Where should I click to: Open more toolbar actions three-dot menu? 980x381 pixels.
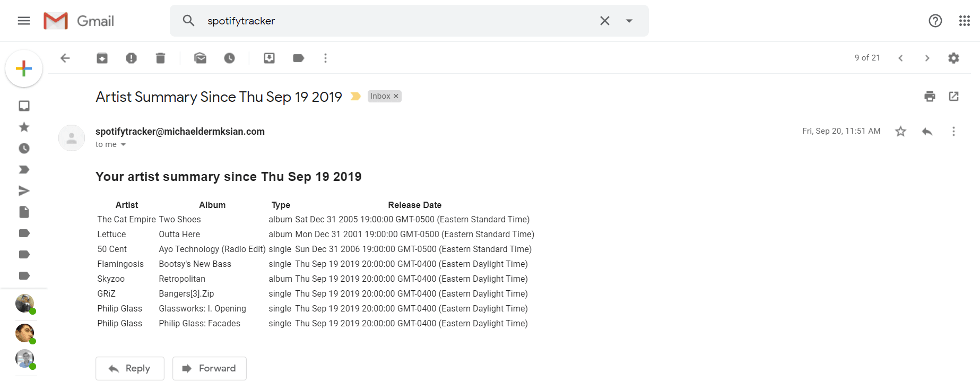point(325,58)
